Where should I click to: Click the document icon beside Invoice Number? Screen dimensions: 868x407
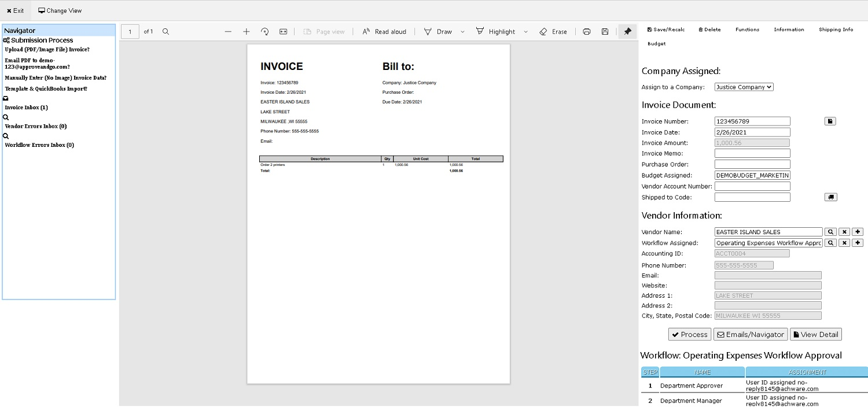[x=830, y=121]
